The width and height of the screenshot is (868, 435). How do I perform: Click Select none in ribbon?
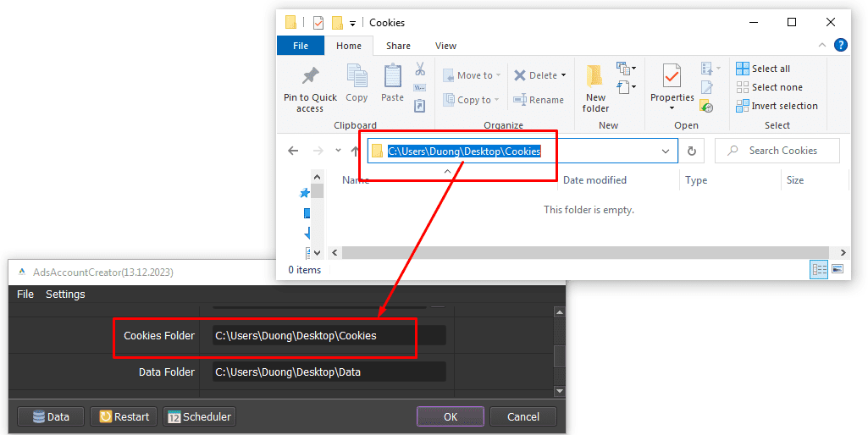[x=769, y=87]
